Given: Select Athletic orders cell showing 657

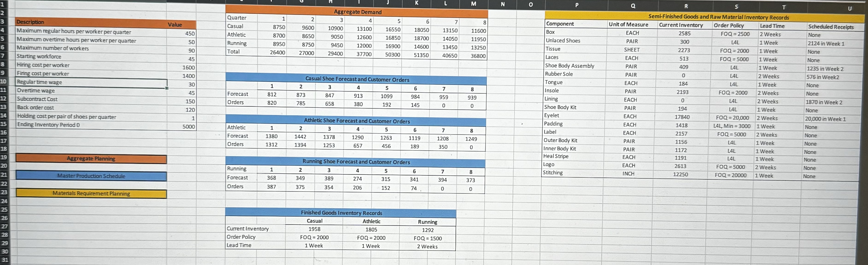Looking at the screenshot, I should tap(358, 146).
